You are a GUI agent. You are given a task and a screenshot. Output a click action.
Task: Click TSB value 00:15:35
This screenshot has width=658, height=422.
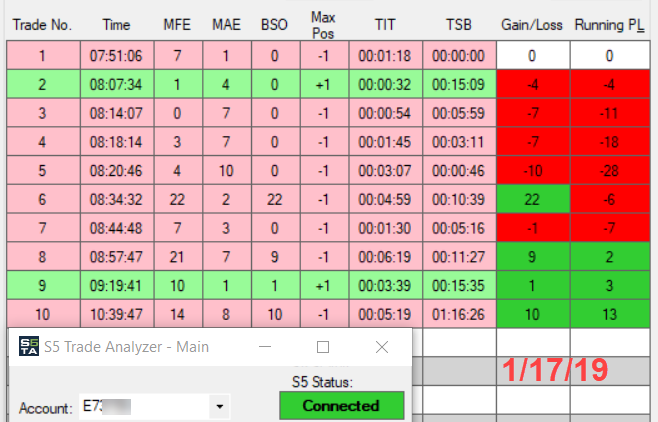460,286
